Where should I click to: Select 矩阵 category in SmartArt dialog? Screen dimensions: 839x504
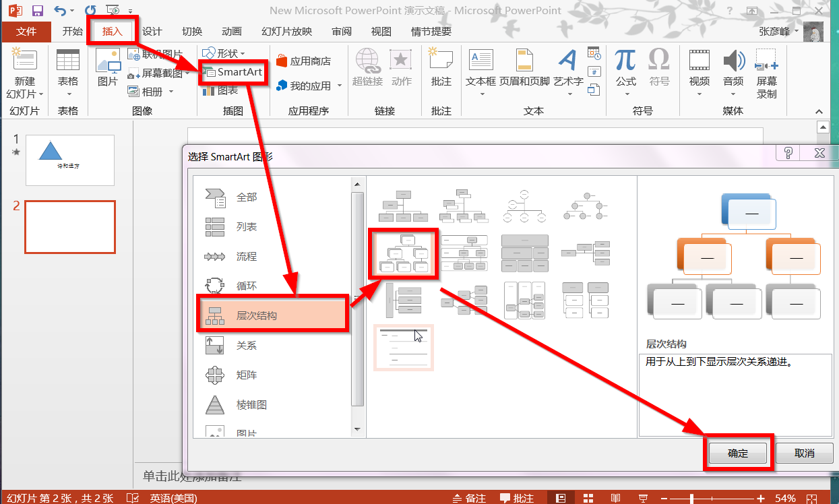click(272, 375)
